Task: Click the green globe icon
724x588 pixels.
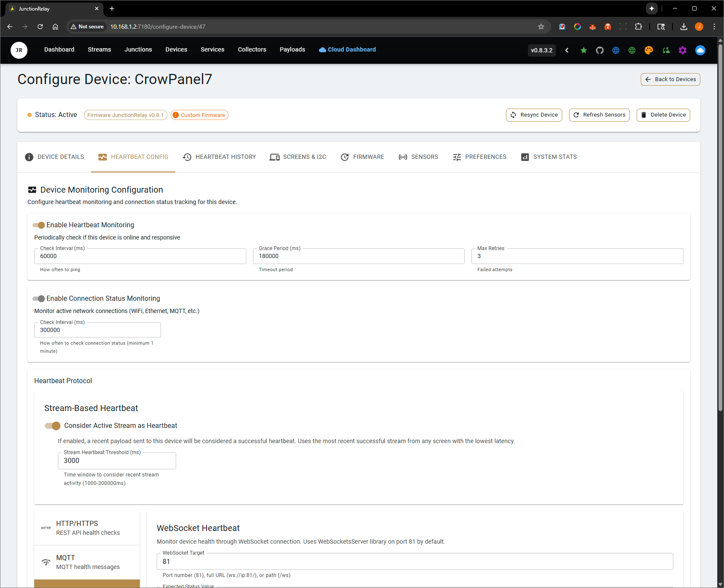Action: pyautogui.click(x=632, y=50)
